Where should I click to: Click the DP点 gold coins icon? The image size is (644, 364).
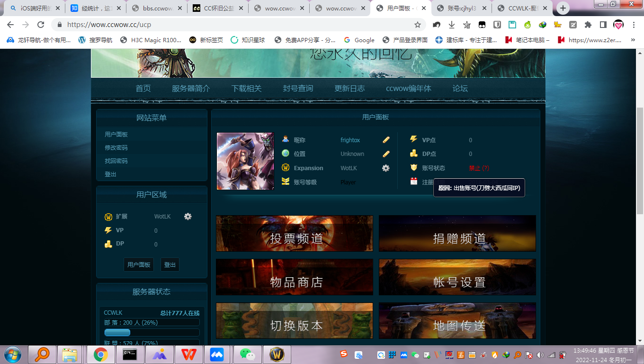point(414,154)
